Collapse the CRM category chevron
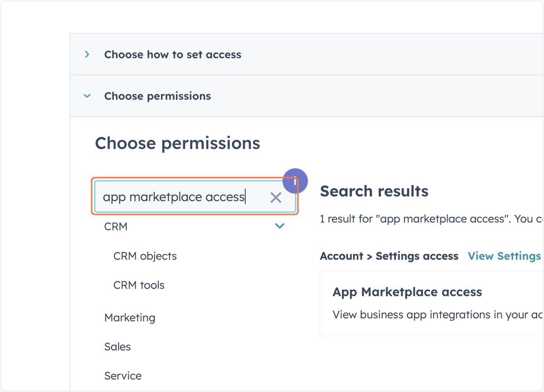Image resolution: width=544 pixels, height=392 pixels. [x=280, y=226]
